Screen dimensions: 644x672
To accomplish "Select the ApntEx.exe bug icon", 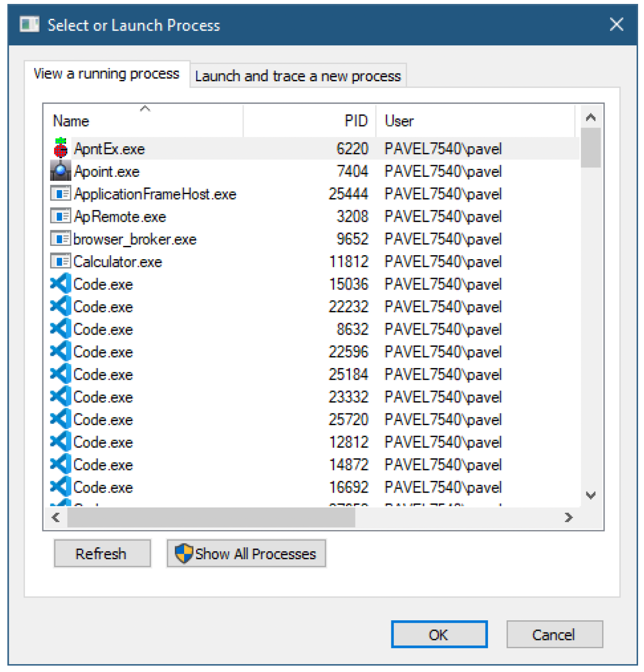I will click(61, 148).
